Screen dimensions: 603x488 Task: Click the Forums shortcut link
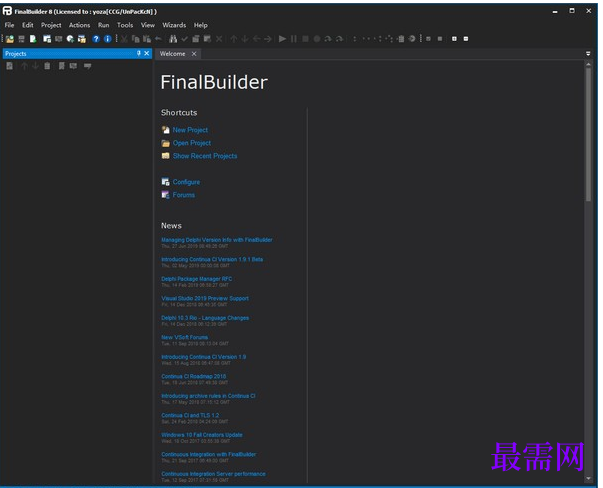183,195
